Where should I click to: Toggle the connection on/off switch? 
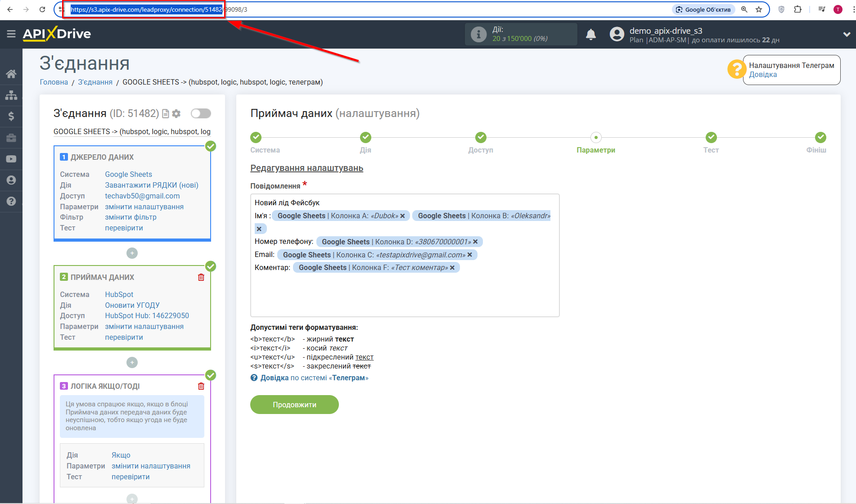coord(201,113)
